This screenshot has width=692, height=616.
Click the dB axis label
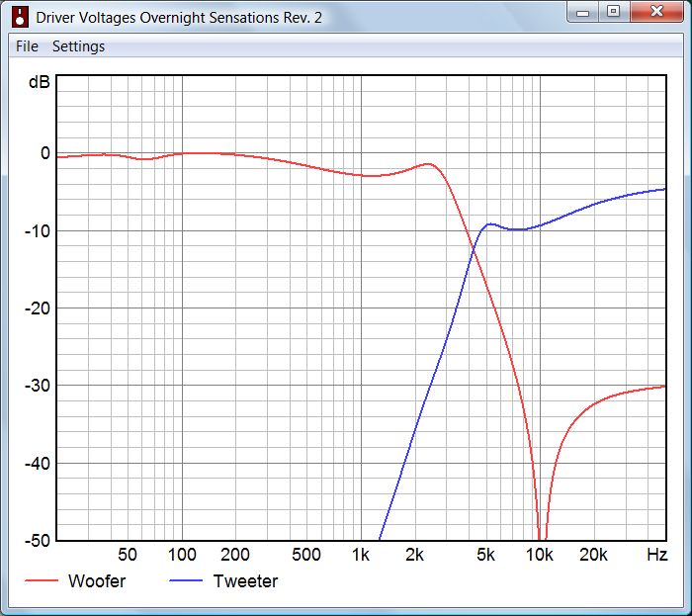pos(40,82)
